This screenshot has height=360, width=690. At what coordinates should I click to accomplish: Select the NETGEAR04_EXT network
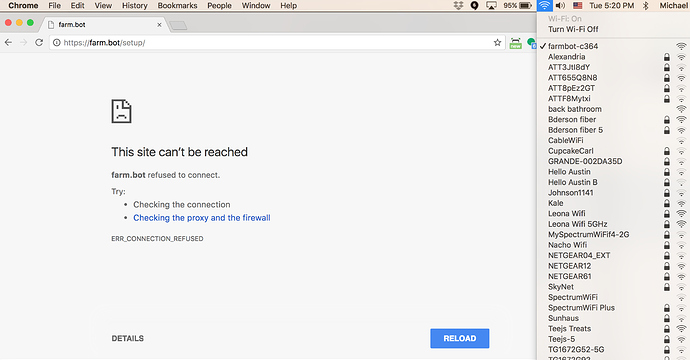[613, 255]
